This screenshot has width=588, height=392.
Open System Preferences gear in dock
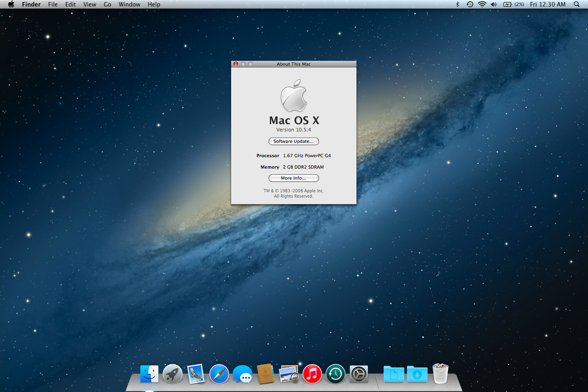[x=359, y=374]
